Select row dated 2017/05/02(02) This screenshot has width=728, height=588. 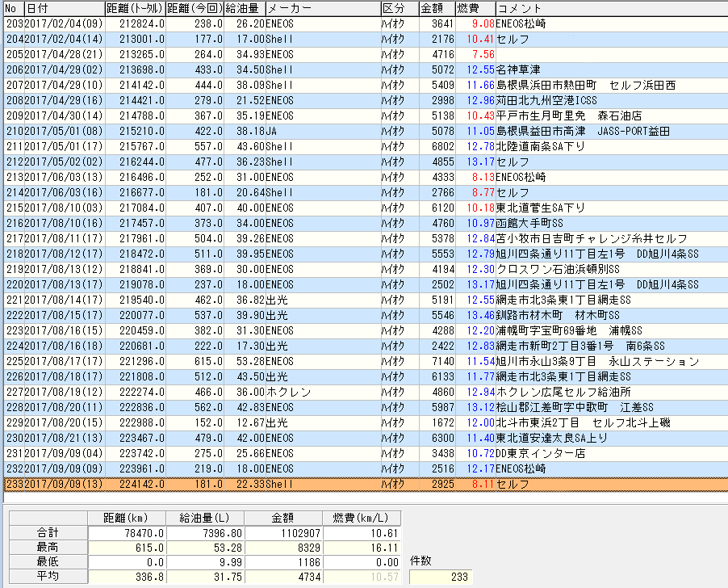pos(366,162)
